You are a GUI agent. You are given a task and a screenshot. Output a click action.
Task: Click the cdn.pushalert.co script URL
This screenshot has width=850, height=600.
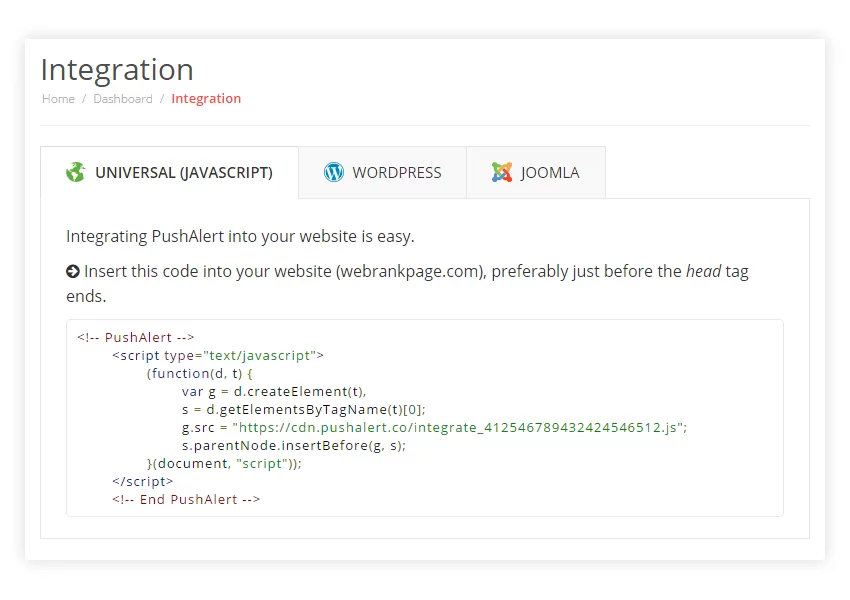[x=460, y=428]
